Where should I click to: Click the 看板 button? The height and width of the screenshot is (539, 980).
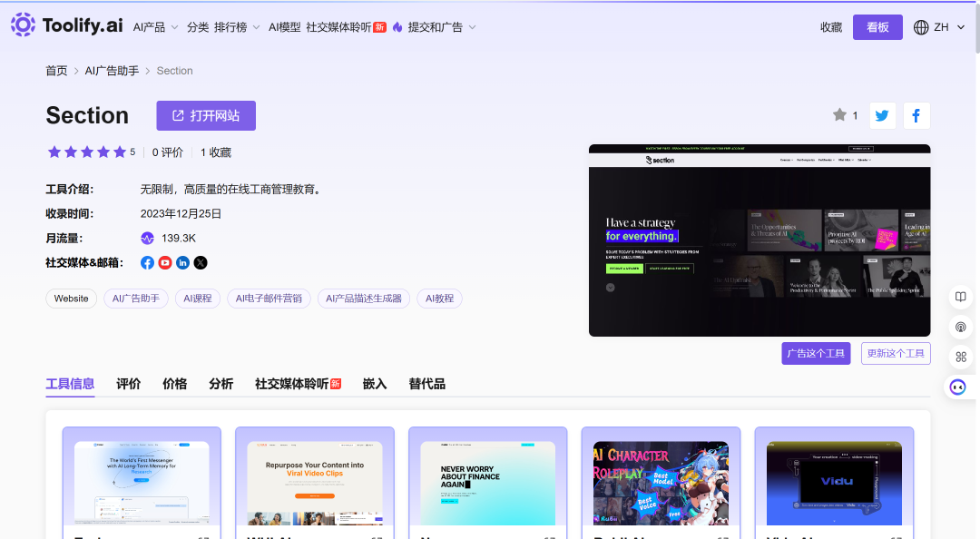tap(877, 27)
